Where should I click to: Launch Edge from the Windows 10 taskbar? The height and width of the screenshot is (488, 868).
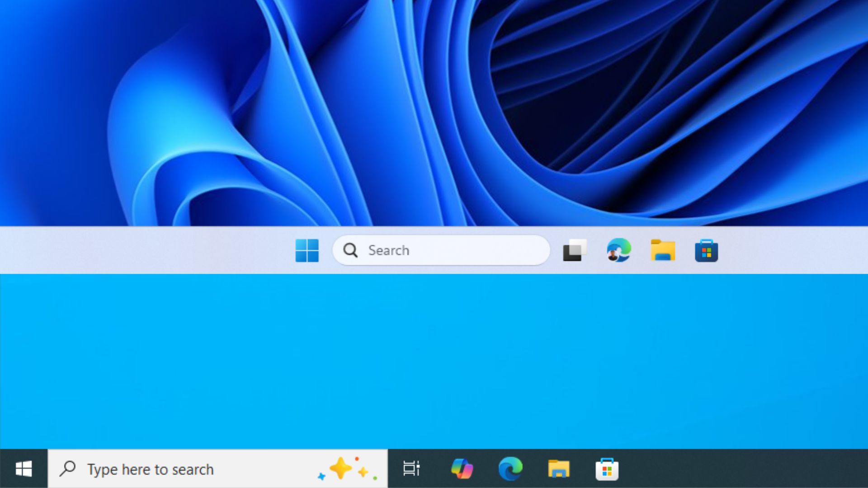click(510, 469)
